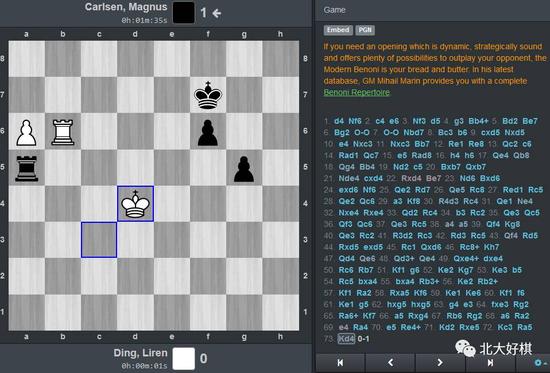This screenshot has height=373, width=550.
Task: Click the highlighted empty c3 square
Action: (x=99, y=240)
